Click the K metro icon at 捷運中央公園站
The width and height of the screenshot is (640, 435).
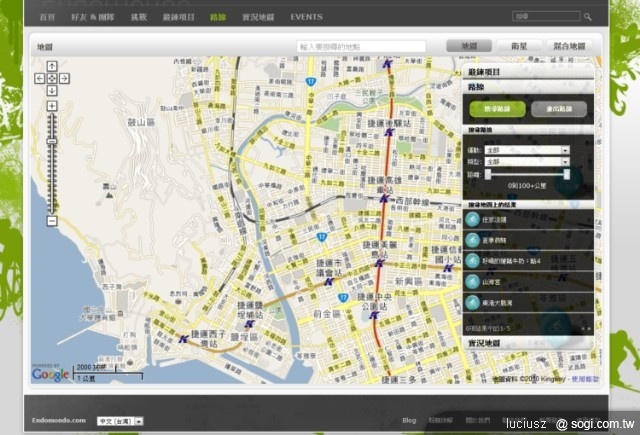coord(374,315)
